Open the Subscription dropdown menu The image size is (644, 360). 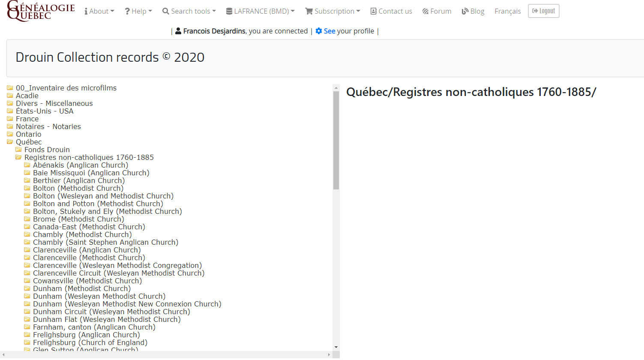[x=332, y=11]
